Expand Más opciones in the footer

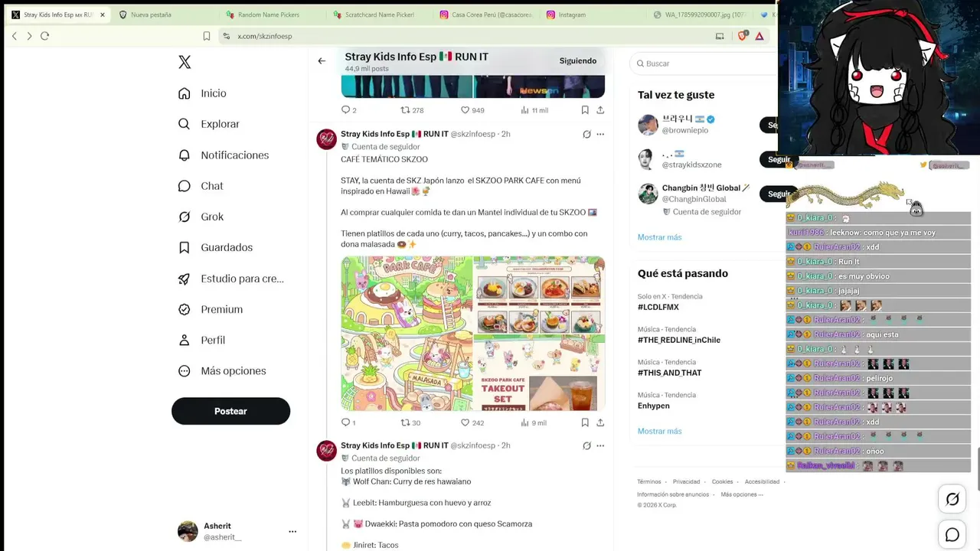(742, 494)
